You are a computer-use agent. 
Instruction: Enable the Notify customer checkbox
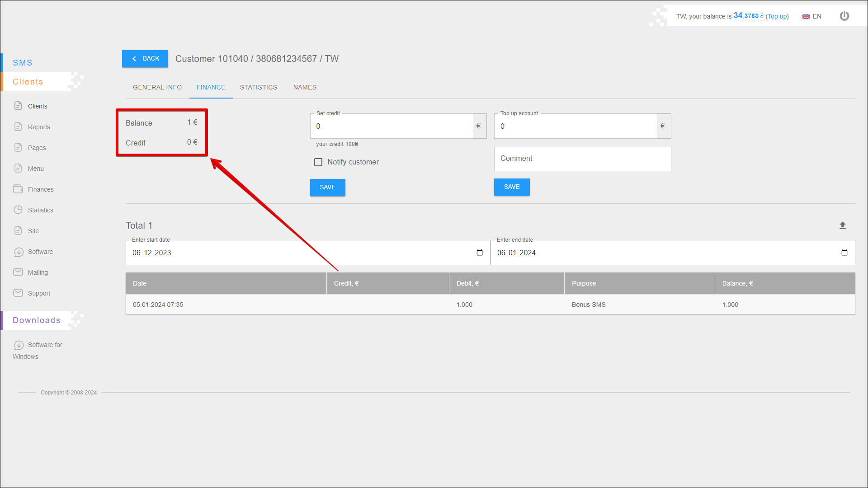coord(318,162)
